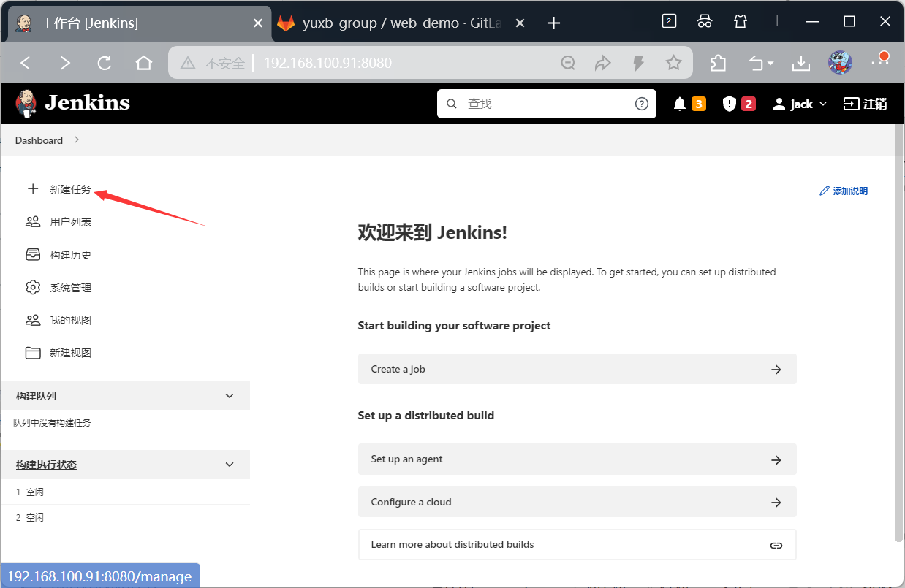Click the lightning bolt icon in address bar
The image size is (905, 588).
click(638, 64)
